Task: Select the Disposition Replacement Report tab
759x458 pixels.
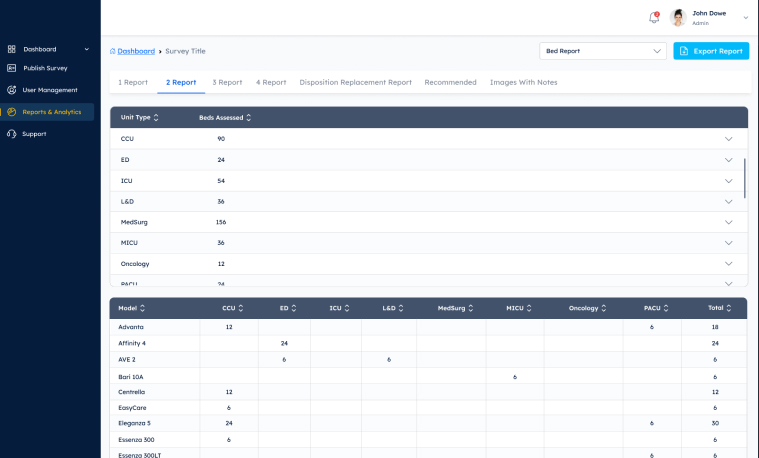Action: tap(355, 82)
